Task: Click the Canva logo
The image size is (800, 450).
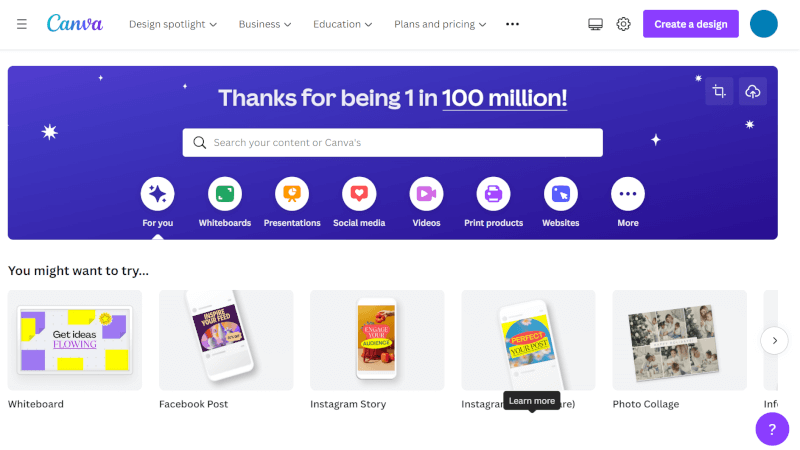Action: (x=75, y=23)
